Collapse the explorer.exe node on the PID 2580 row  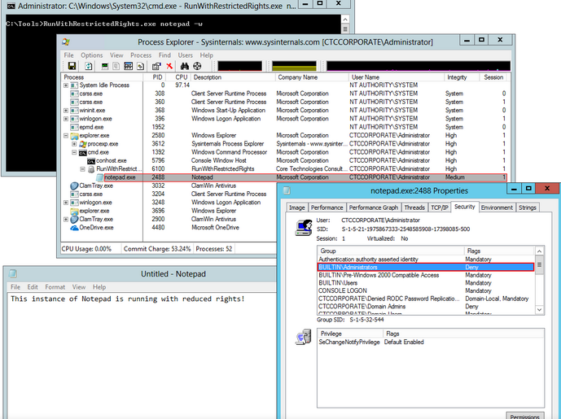(66, 136)
